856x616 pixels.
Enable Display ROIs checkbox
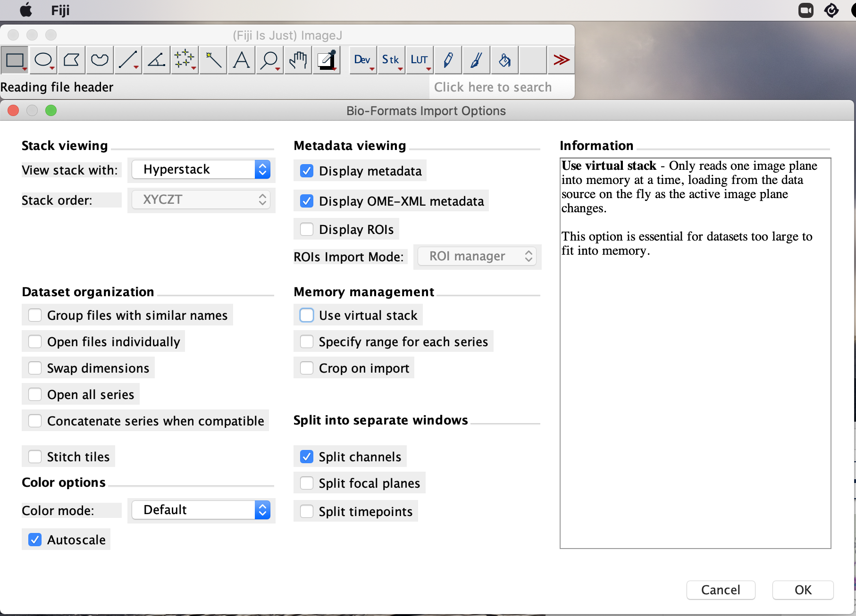point(307,229)
